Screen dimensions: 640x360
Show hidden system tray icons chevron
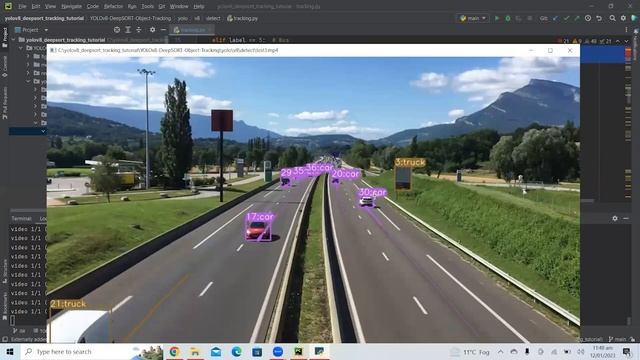500,351
